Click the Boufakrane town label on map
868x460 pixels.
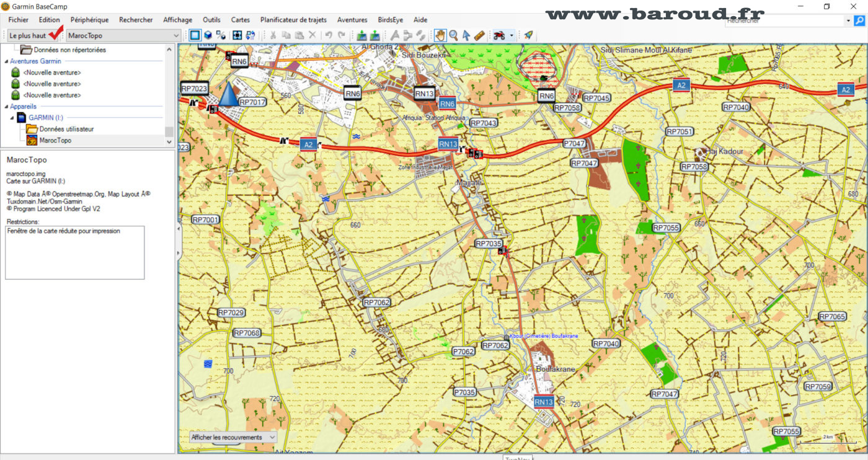pyautogui.click(x=556, y=369)
